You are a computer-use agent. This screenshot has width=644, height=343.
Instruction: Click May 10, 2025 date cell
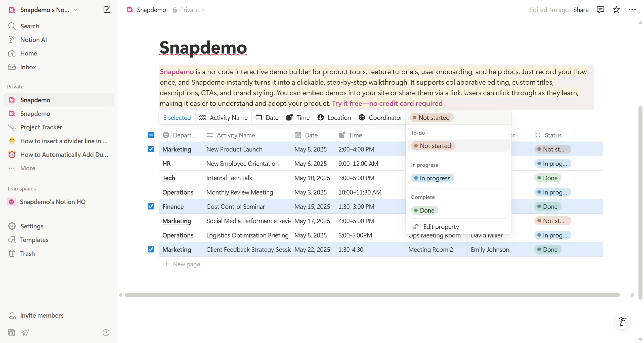pyautogui.click(x=313, y=178)
